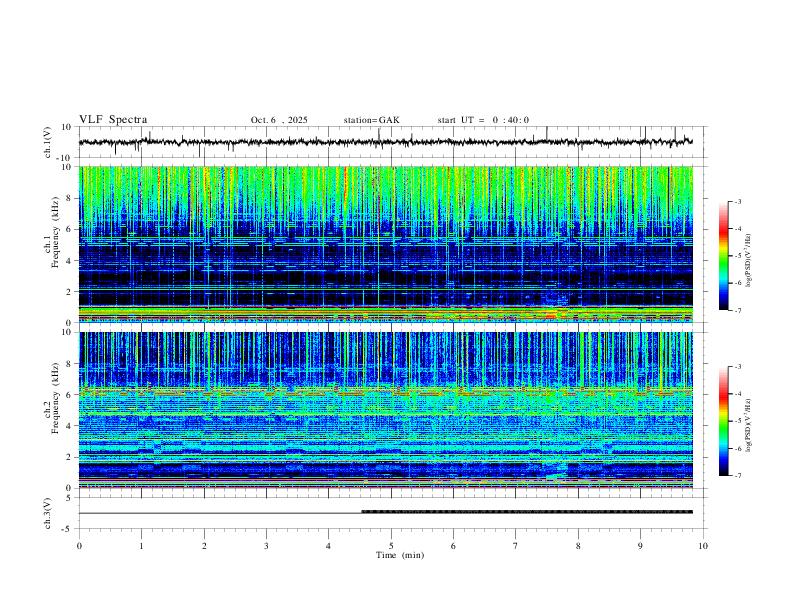The width and height of the screenshot is (792, 612).
Task: Click the thick black ch.3 signal band
Action: point(527,512)
